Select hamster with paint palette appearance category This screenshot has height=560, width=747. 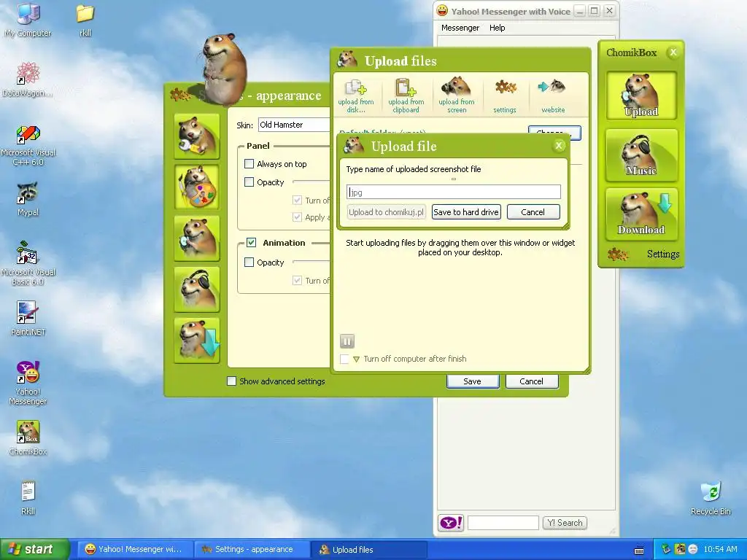[x=197, y=187]
